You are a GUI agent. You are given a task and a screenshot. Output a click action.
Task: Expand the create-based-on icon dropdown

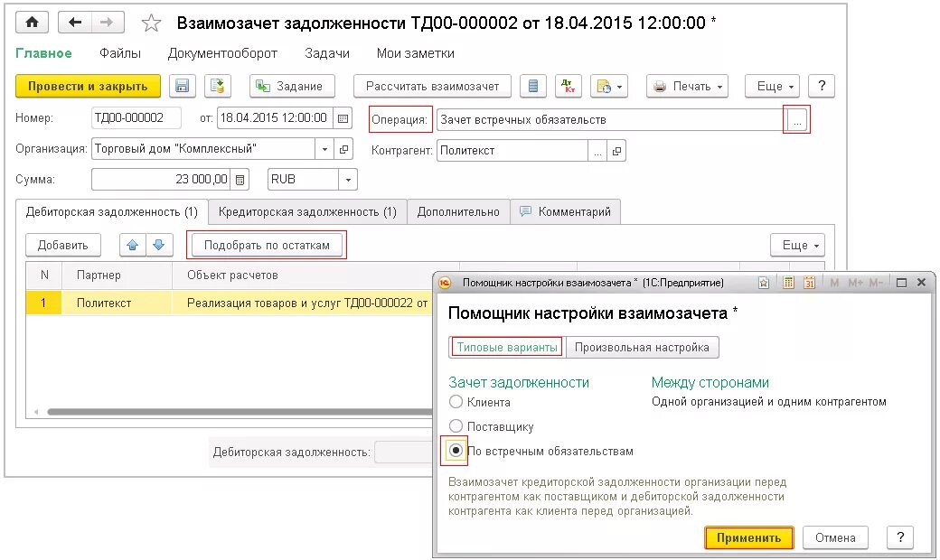tap(608, 86)
